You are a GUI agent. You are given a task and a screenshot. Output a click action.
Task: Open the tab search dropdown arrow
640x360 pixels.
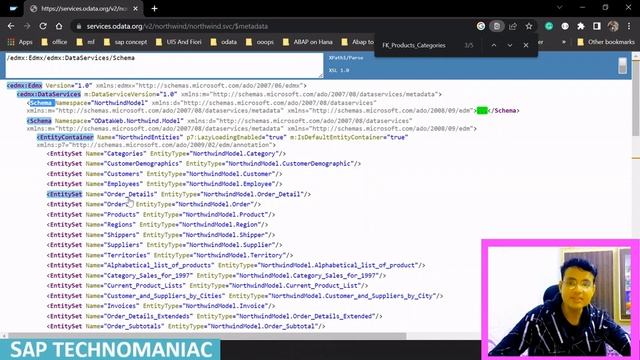click(x=560, y=7)
